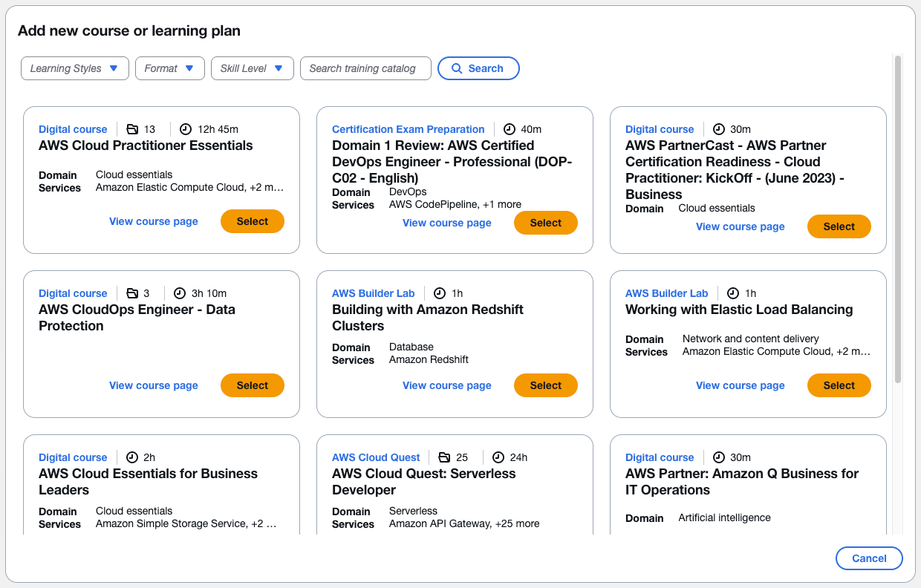Click the clock icon beside 12h 45m

tap(186, 129)
